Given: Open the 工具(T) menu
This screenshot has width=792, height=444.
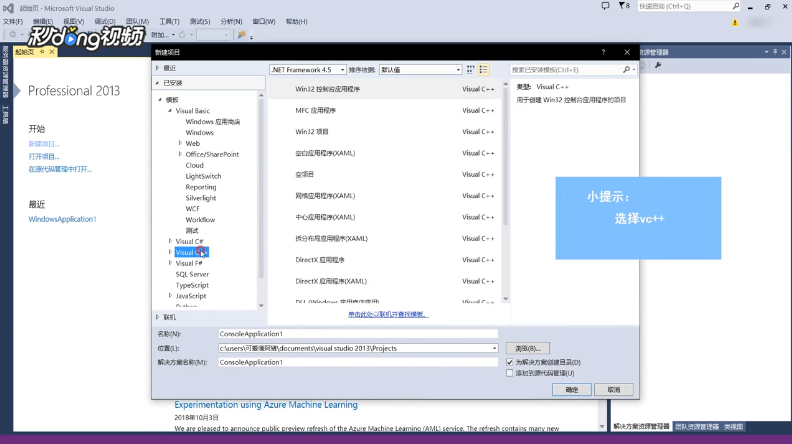Looking at the screenshot, I should click(169, 22).
